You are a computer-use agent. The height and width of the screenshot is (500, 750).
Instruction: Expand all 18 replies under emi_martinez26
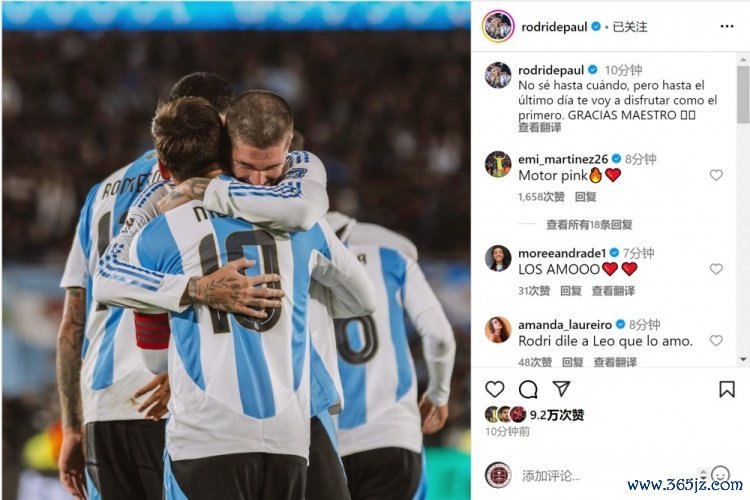coord(589,224)
